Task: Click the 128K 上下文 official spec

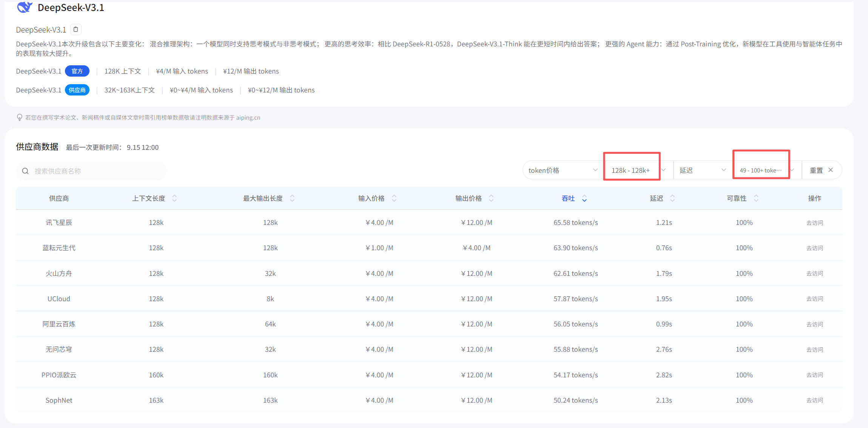Action: pos(123,71)
